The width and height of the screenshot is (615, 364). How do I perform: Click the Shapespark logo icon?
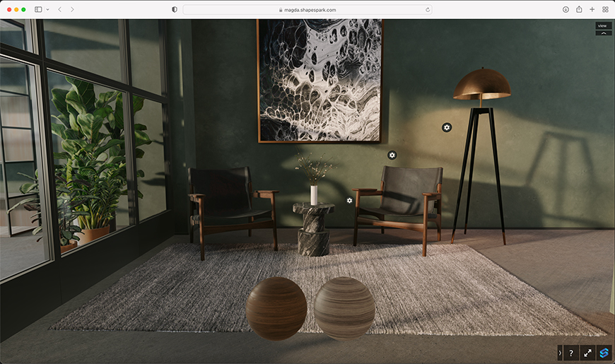(x=604, y=353)
